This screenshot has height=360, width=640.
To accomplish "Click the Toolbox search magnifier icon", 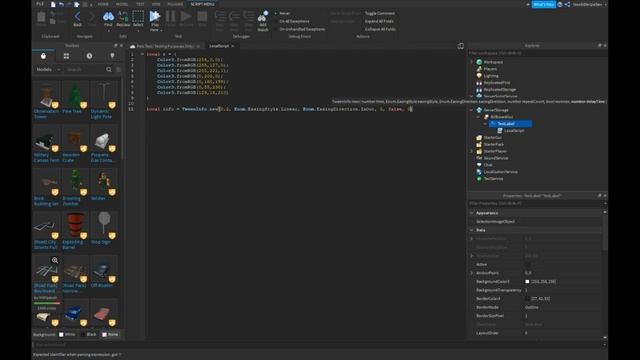I will pyautogui.click(x=109, y=69).
